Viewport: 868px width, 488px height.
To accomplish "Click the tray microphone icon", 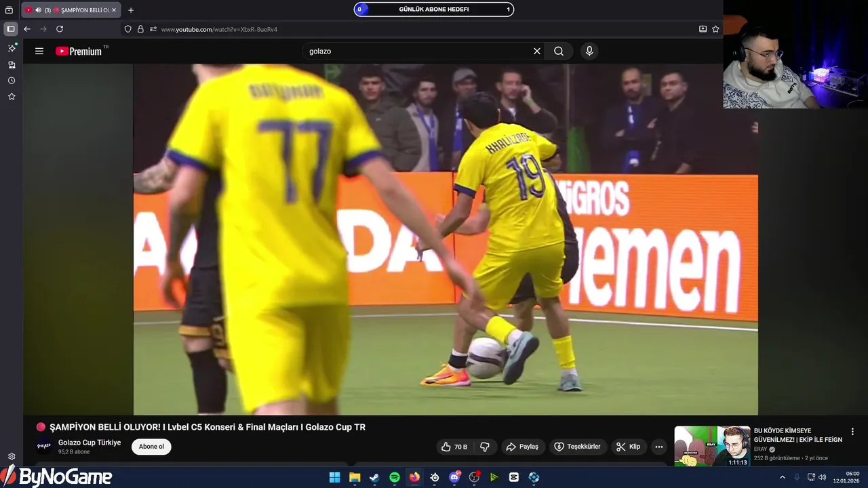I will coord(797,477).
